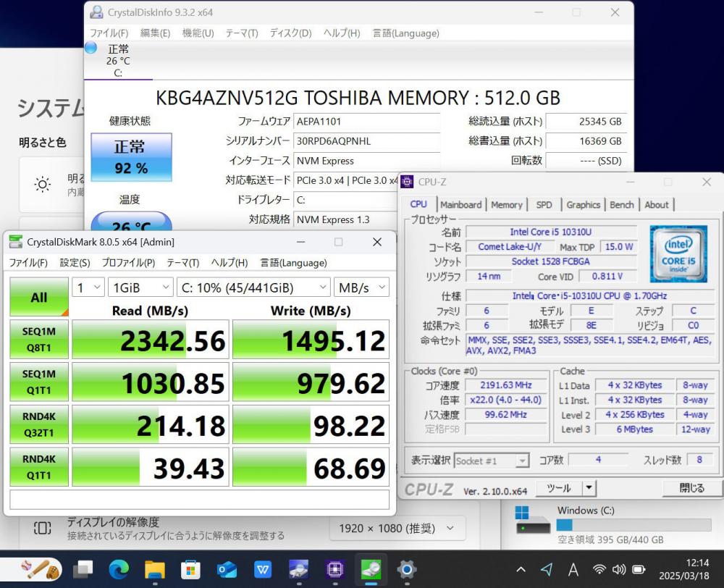Click the CrystalDiskInfo title bar app icon
The width and height of the screenshot is (724, 588).
[96, 12]
